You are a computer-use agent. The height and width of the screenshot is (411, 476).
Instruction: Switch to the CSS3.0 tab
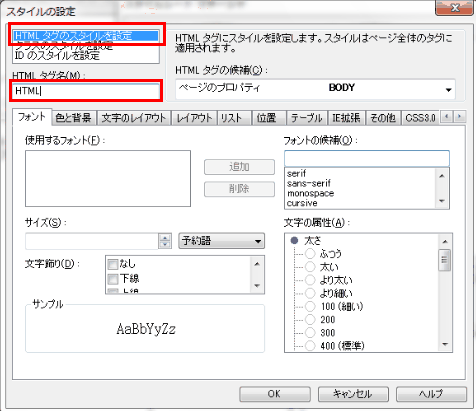pyautogui.click(x=421, y=118)
